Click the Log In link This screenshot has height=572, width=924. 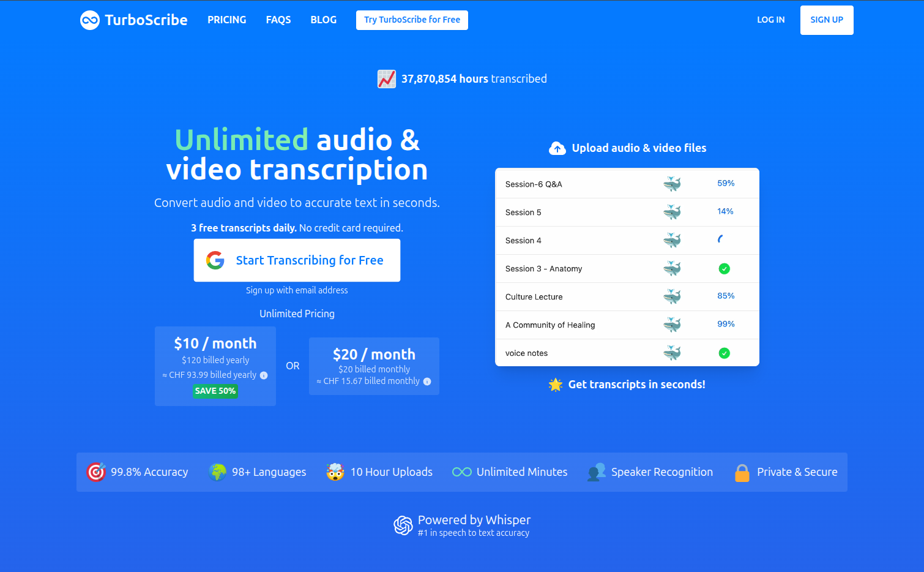[770, 20]
